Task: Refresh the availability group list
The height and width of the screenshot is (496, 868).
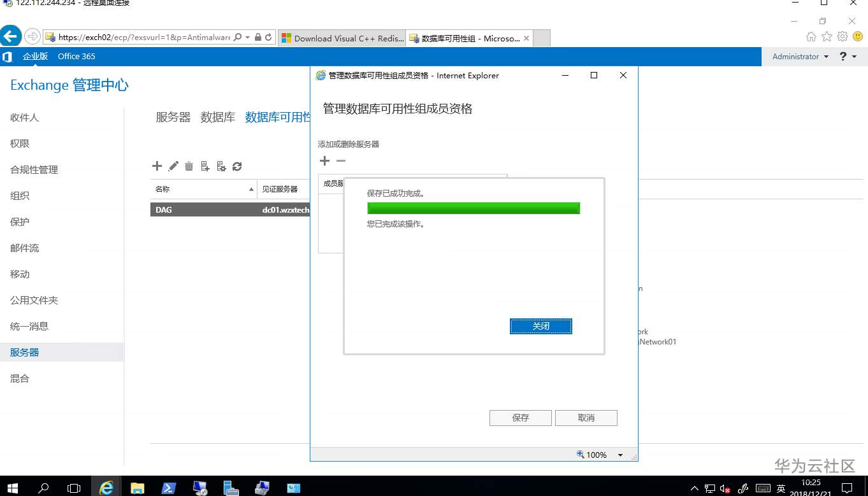Action: 237,166
